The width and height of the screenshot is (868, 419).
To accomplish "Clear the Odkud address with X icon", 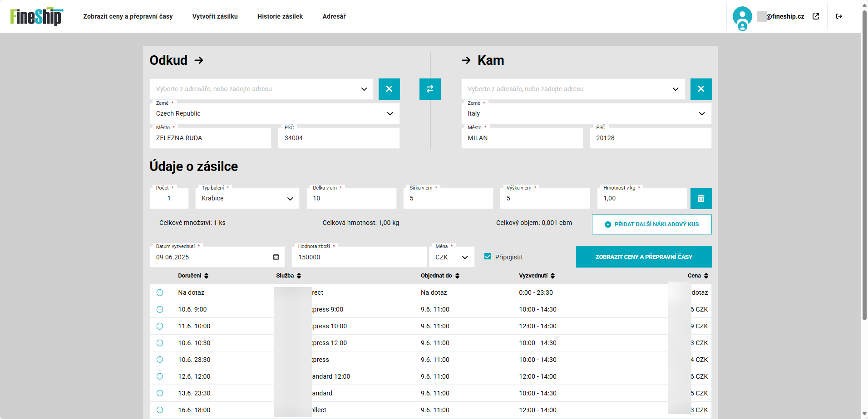I will [389, 89].
